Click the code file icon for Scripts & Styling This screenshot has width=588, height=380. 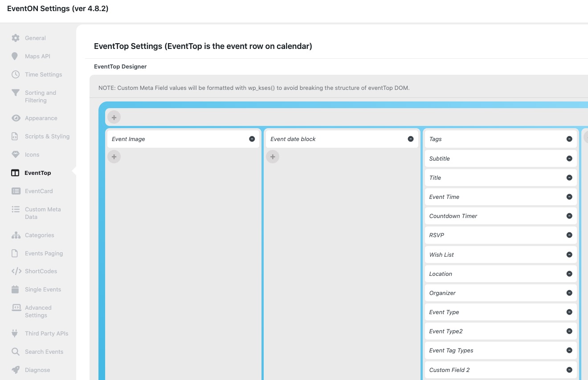pos(15,136)
